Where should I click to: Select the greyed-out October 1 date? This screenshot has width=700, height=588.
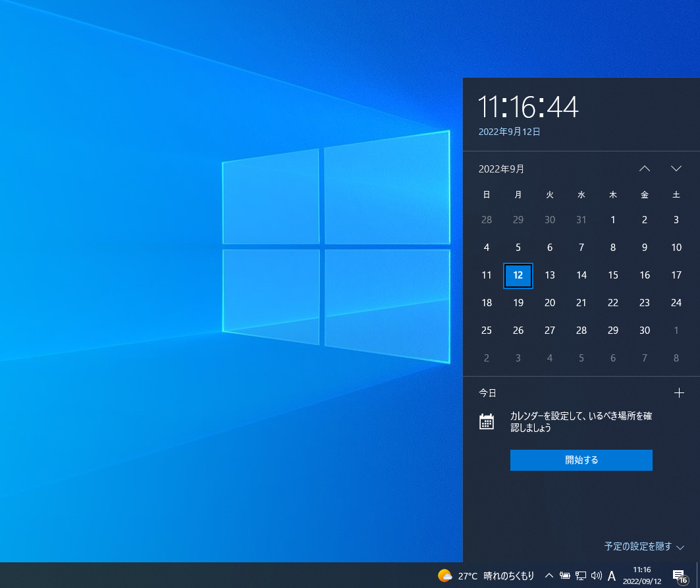coord(676,331)
